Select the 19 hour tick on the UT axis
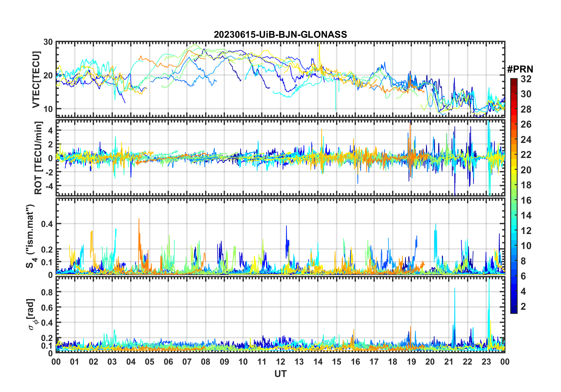561x392 pixels. 411,362
